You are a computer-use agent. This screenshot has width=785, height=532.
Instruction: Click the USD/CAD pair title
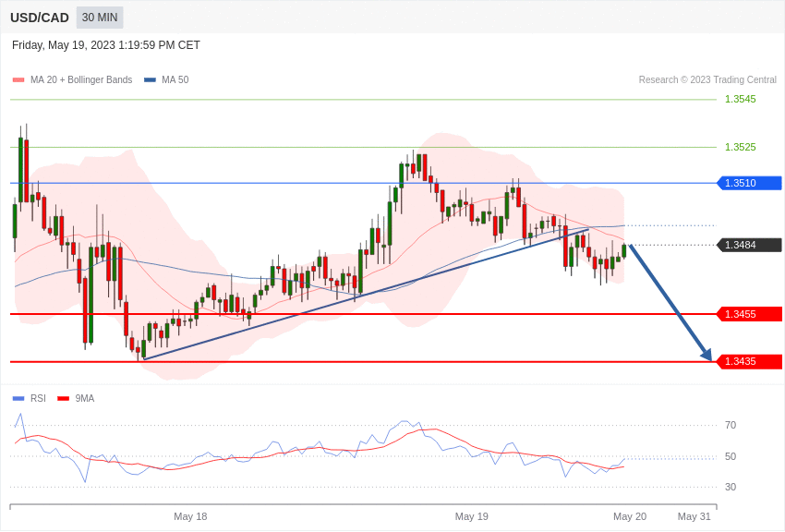click(x=40, y=18)
